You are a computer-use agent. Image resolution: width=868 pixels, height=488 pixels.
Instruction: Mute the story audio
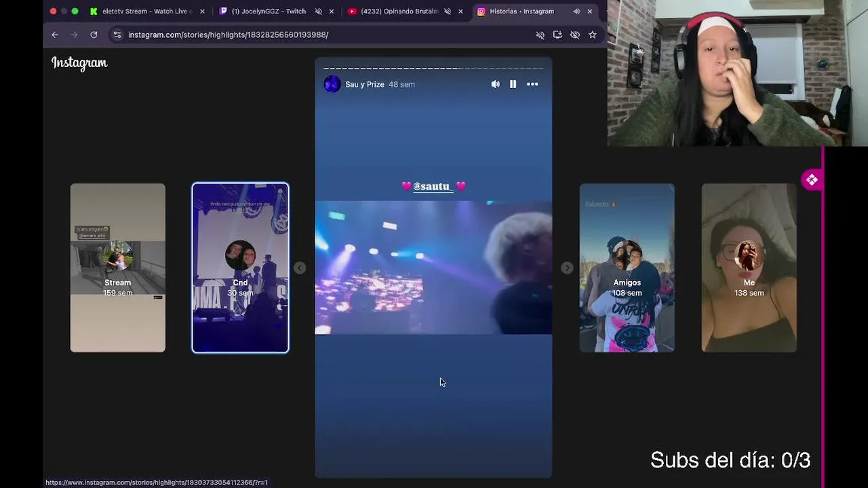pos(496,84)
